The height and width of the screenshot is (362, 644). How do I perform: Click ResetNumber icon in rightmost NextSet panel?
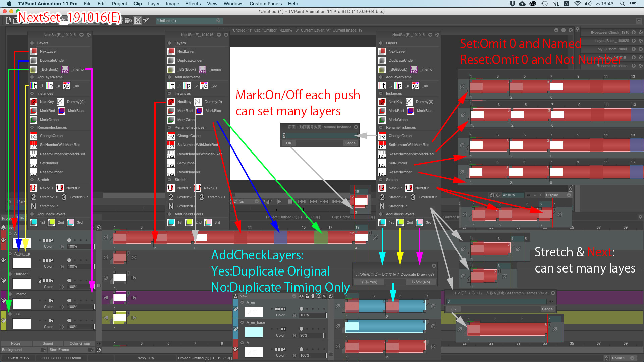(382, 172)
